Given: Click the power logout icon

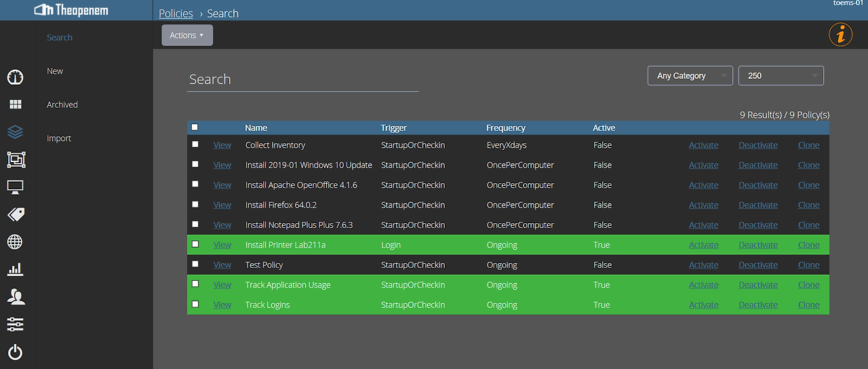Looking at the screenshot, I should [x=15, y=352].
